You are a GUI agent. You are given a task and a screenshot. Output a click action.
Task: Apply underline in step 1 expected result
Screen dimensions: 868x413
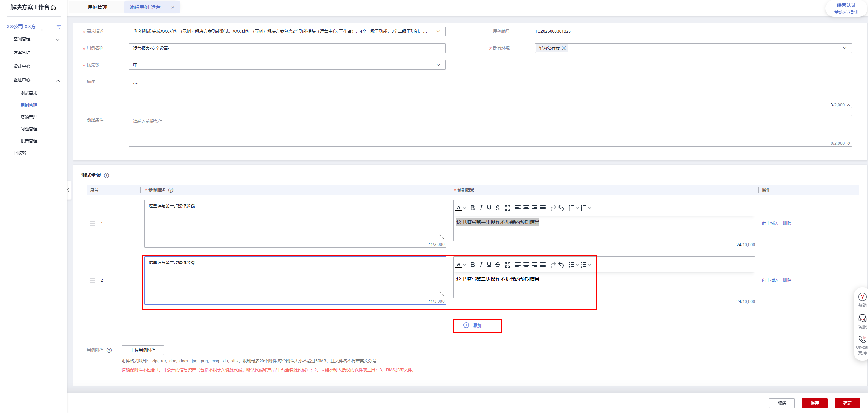pos(489,208)
